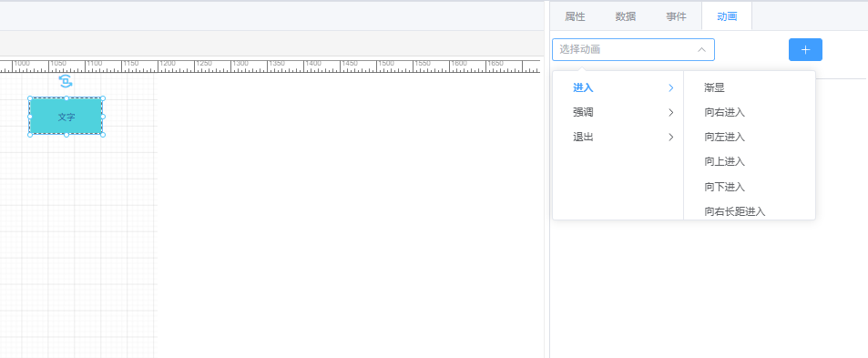This screenshot has height=358, width=868.
Task: Click the top-left resize handle of 文字 box
Action: [x=30, y=98]
